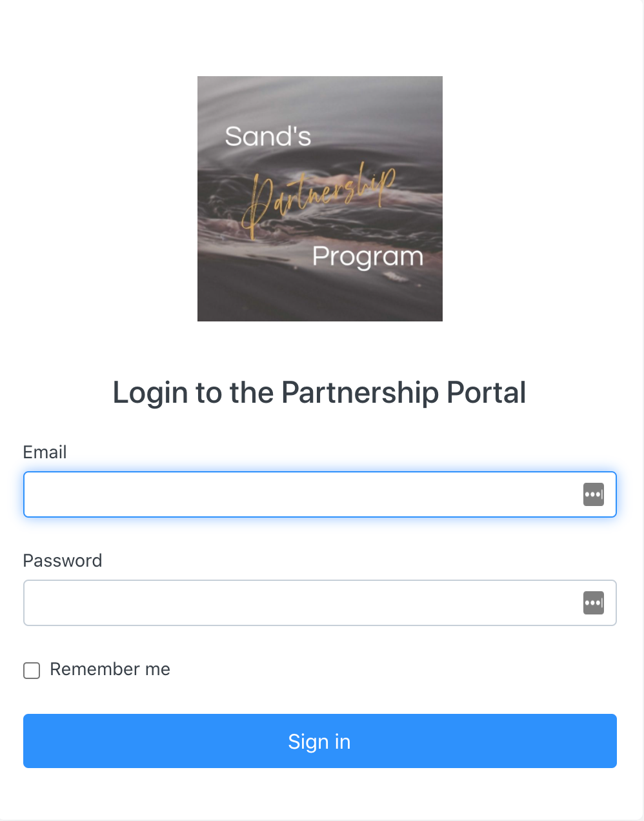
Task: Click the Login to the Partnership Portal heading
Action: [x=319, y=392]
